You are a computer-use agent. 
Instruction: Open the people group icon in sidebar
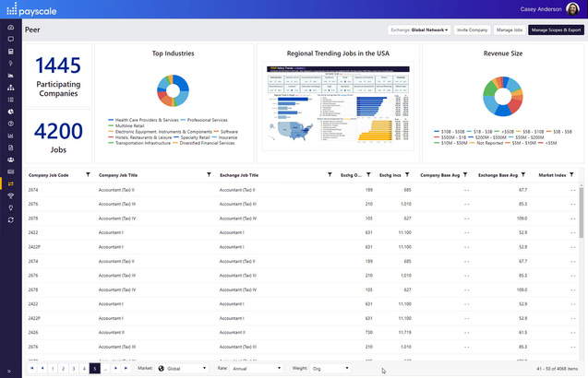pyautogui.click(x=10, y=159)
